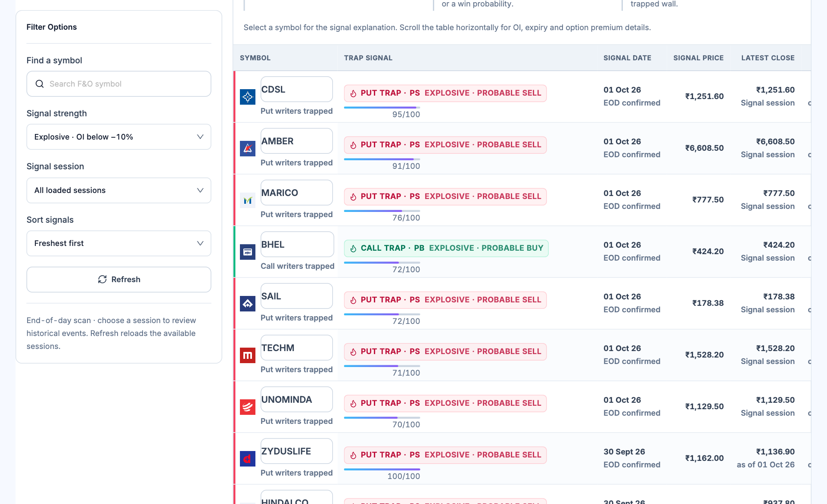Select the UNOMINDA symbol button
The height and width of the screenshot is (504, 827).
click(x=297, y=399)
